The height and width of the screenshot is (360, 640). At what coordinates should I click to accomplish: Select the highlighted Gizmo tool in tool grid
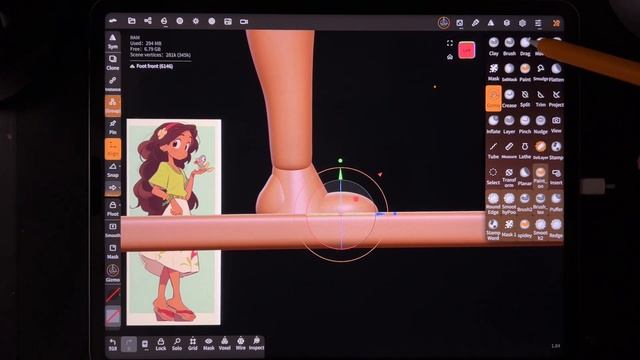point(493,98)
